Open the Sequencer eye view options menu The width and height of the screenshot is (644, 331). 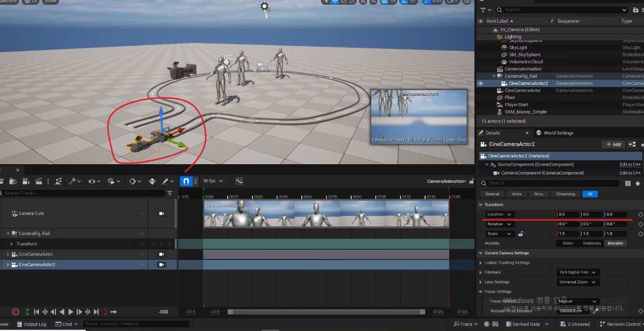[x=94, y=181]
